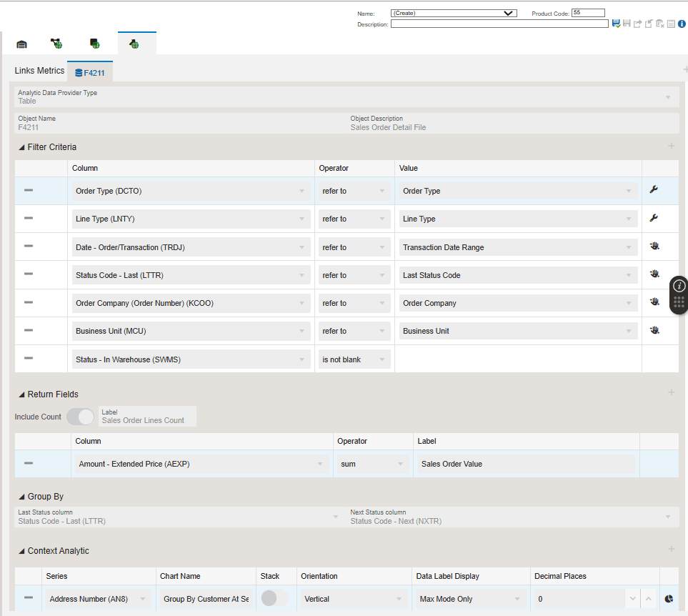Open the blue Info icon at top right

[x=682, y=24]
